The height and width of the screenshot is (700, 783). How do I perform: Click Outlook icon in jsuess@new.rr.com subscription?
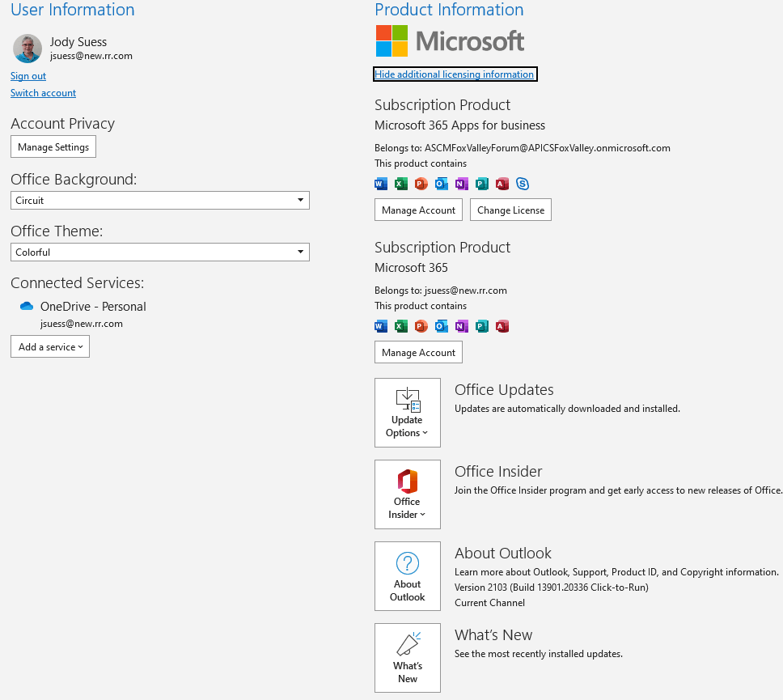tap(442, 326)
